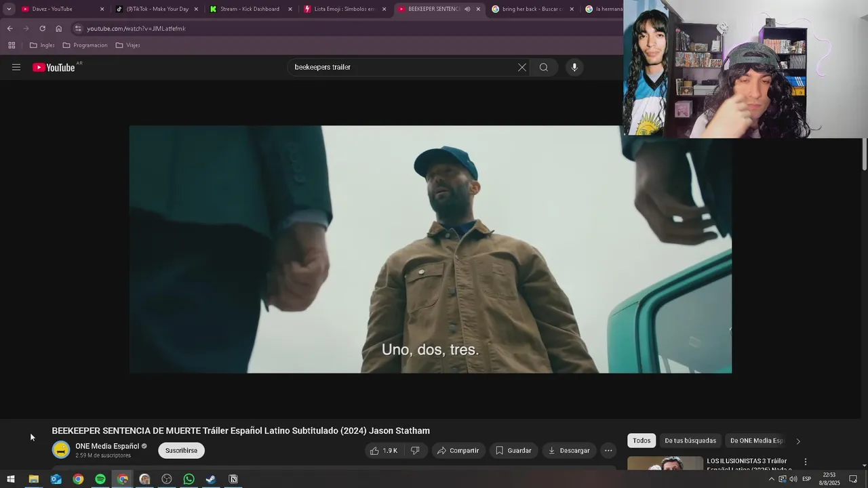Open the ONE Media Español channel avatar
The height and width of the screenshot is (488, 868).
[x=61, y=449]
